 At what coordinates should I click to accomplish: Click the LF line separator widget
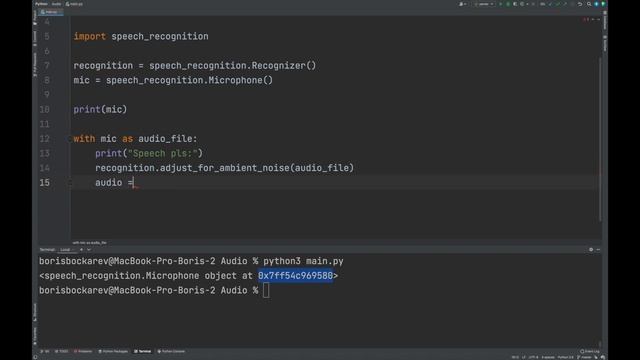point(524,357)
